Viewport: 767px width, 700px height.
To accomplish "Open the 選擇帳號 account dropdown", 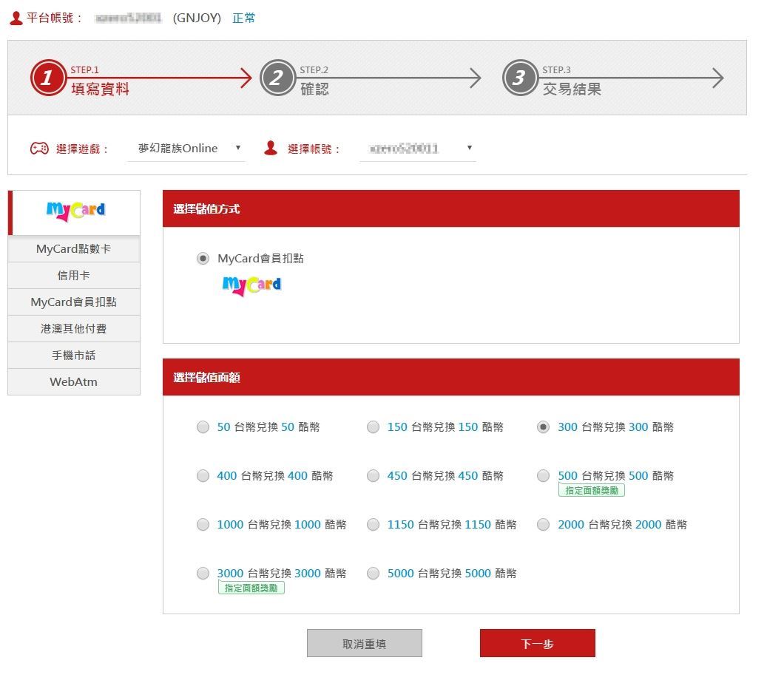I will point(418,148).
